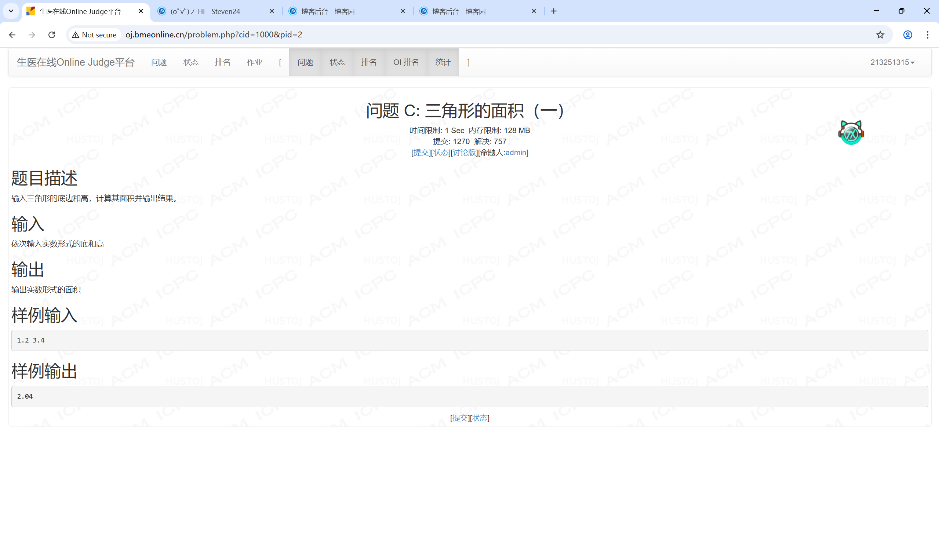Viewport: 939px width, 560px height.
Task: Click the admin author link
Action: coord(516,153)
